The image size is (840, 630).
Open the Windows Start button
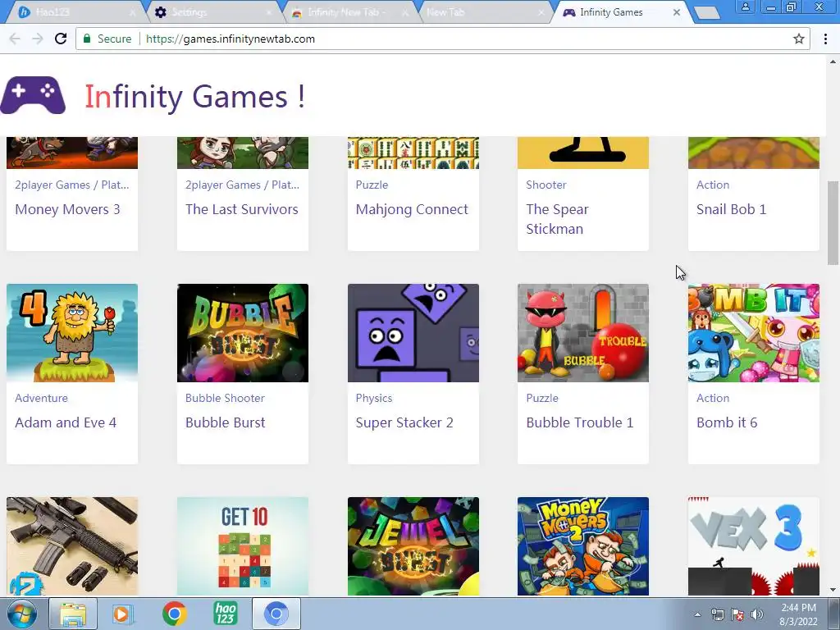coord(21,614)
